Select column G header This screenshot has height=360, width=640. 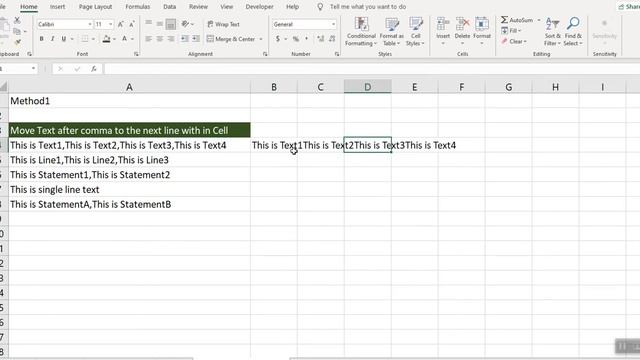[509, 87]
